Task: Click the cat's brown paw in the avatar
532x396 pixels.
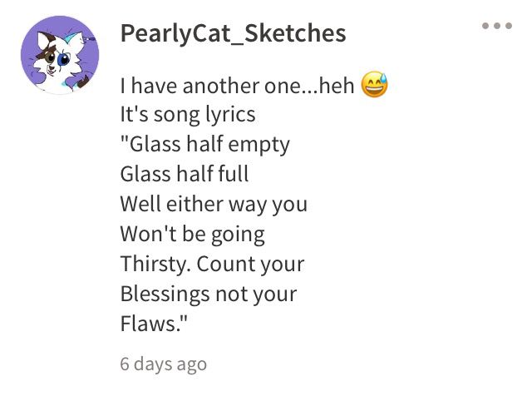Action: (x=83, y=82)
